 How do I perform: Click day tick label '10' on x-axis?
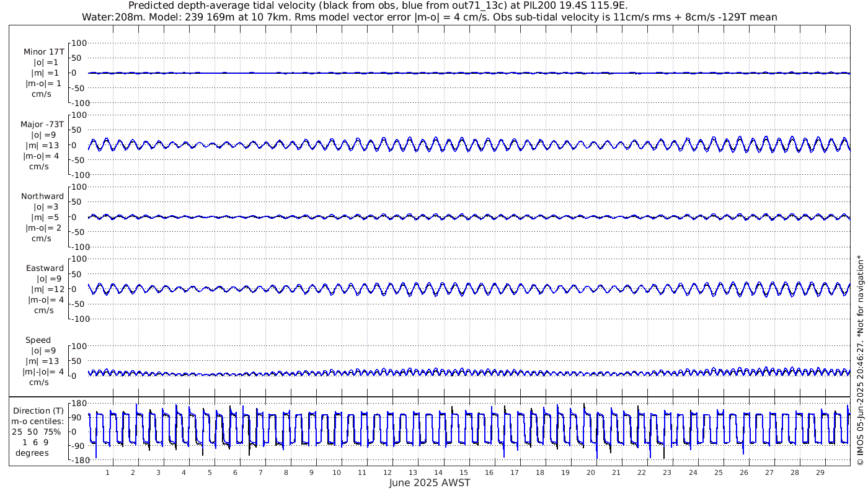click(x=337, y=472)
